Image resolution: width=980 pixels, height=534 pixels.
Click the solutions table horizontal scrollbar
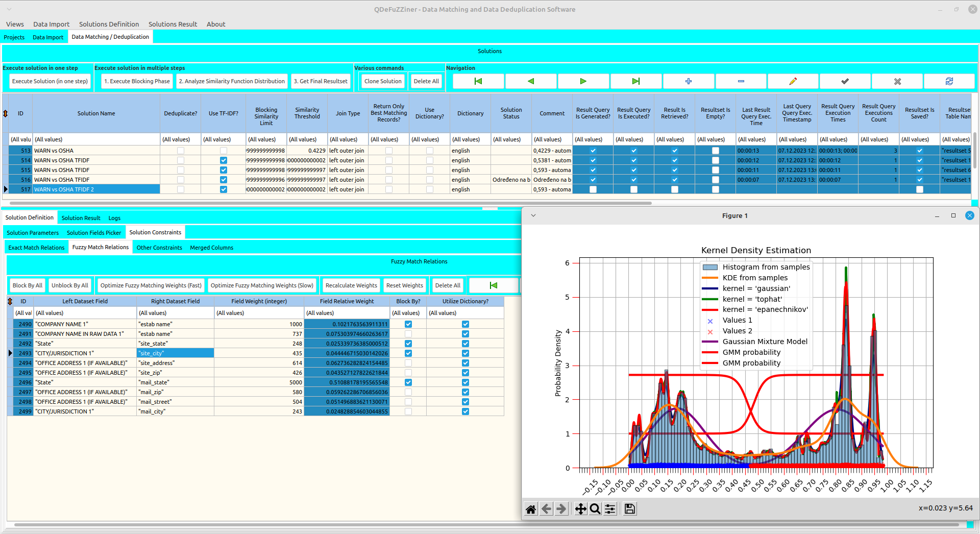327,203
